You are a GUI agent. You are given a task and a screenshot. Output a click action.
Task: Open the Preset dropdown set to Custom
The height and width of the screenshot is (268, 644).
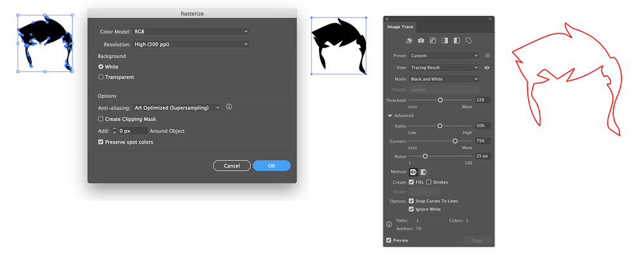[x=444, y=56]
